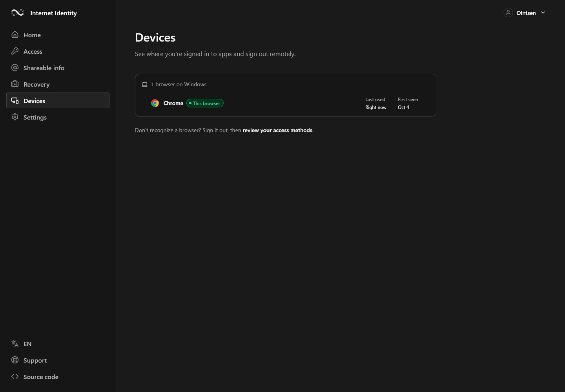
Task: Click the user avatar icon for Dintsen
Action: click(x=508, y=13)
